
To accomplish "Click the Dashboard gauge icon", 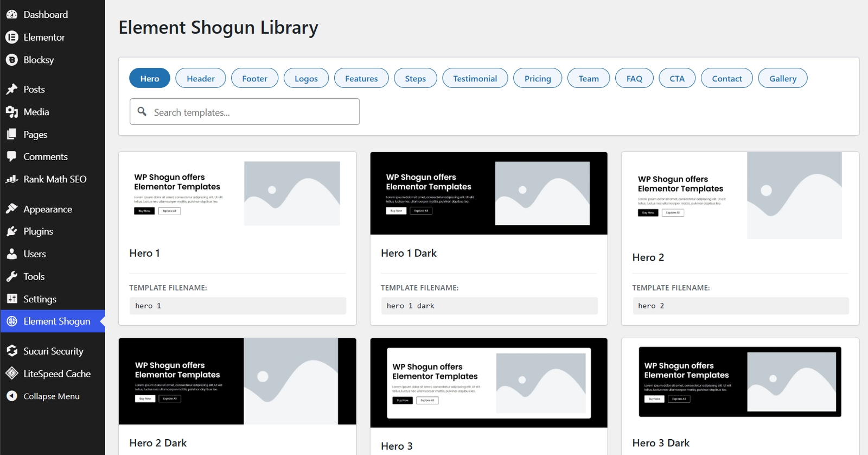I will [x=12, y=15].
